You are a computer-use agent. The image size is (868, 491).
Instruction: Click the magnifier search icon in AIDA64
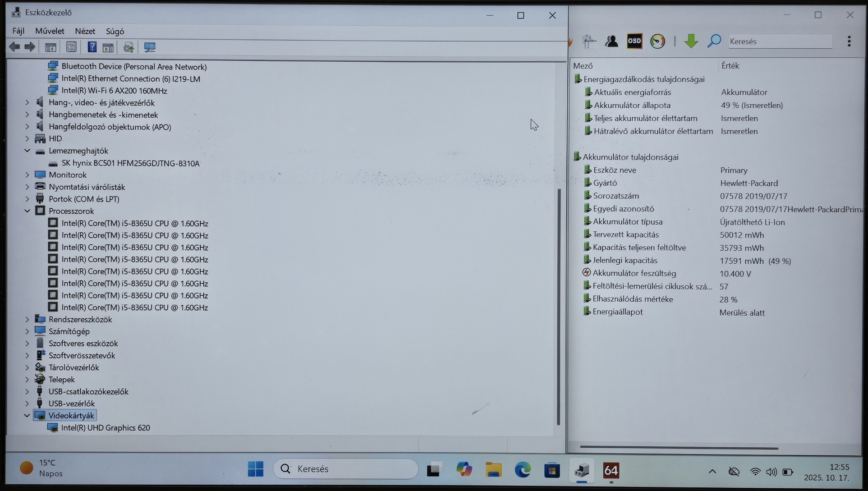coord(714,41)
